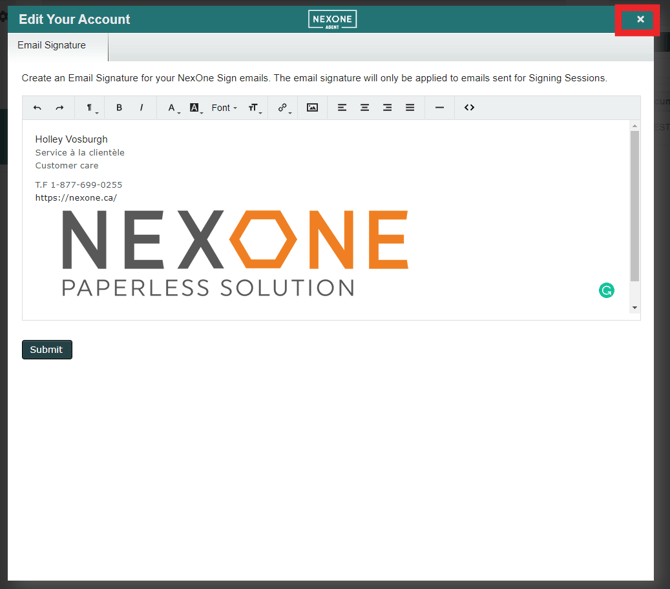Center align the text
670x589 pixels.
(365, 108)
